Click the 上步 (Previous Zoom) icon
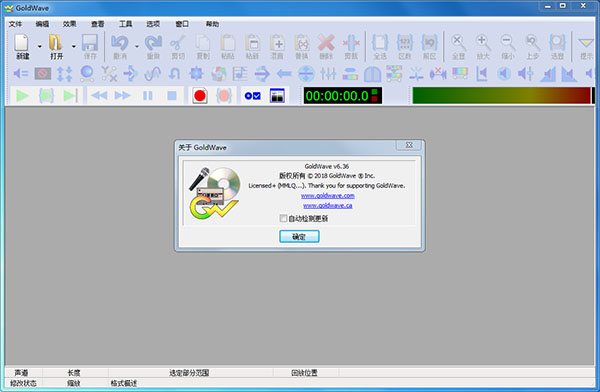 (533, 43)
